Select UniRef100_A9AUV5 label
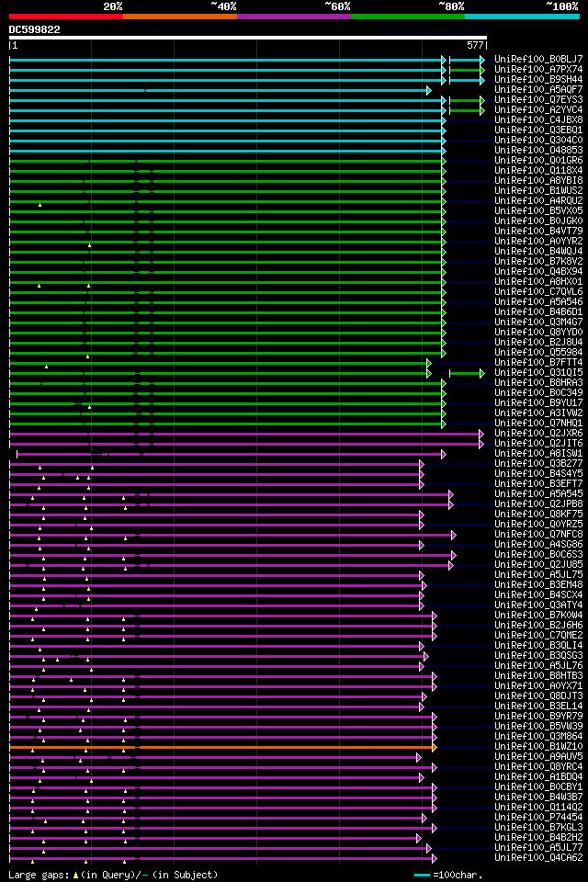 pos(538,756)
